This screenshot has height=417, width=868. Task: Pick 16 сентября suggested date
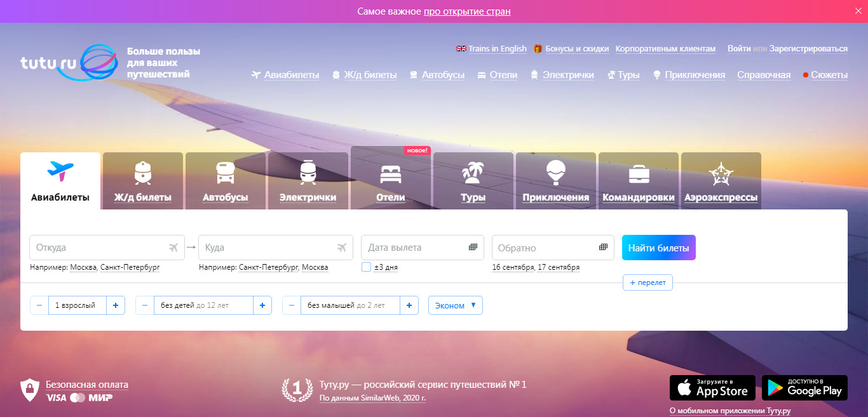(x=513, y=267)
